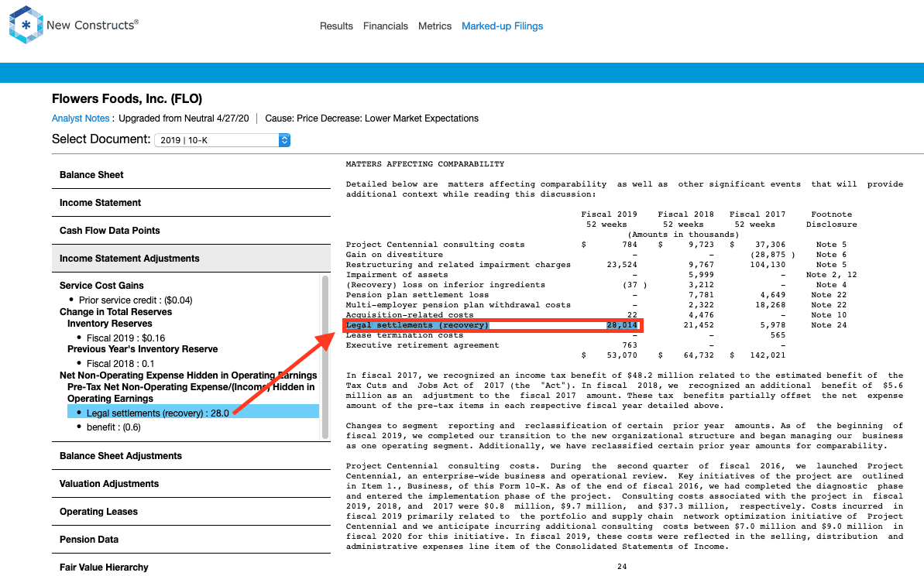Click the Flowers Foods, Inc. (FLO) title
This screenshot has height=576, width=924.
tap(127, 99)
